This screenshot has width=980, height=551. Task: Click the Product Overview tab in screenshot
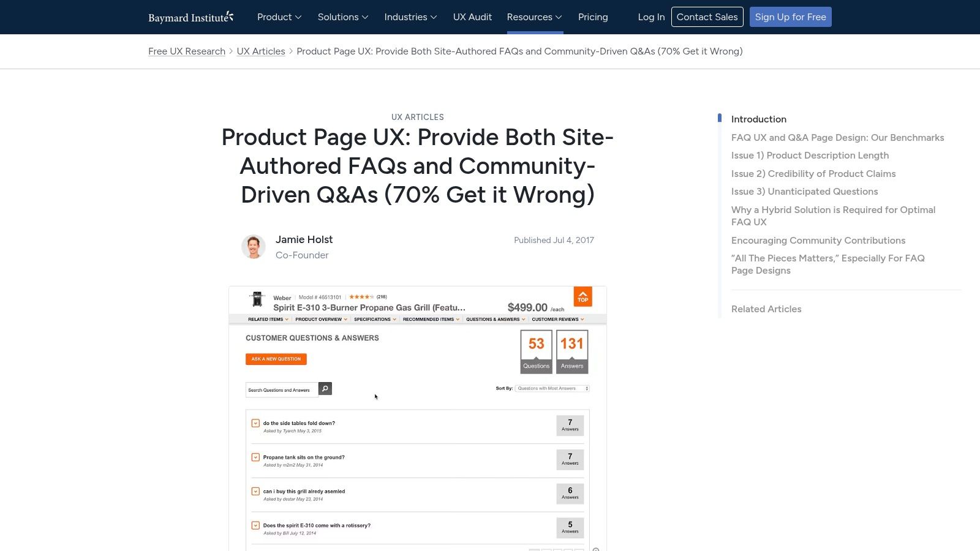click(x=321, y=319)
